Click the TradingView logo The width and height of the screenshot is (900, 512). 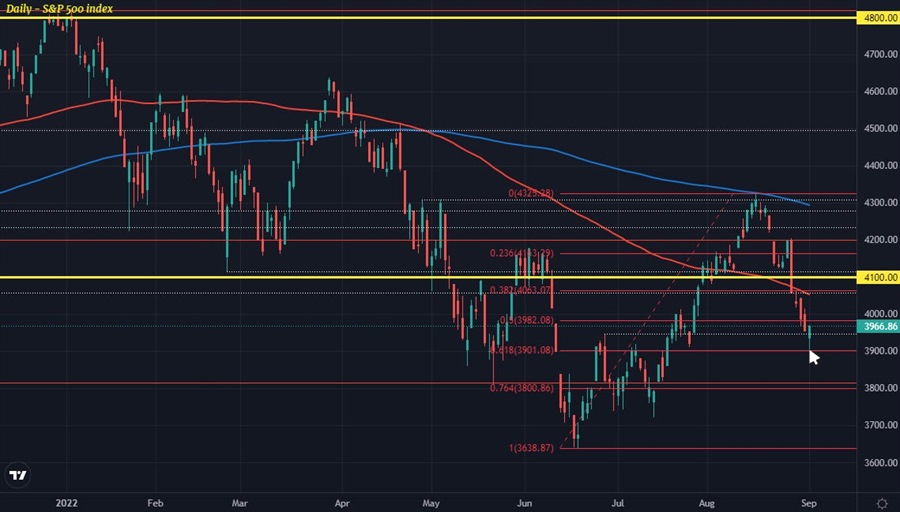click(17, 476)
